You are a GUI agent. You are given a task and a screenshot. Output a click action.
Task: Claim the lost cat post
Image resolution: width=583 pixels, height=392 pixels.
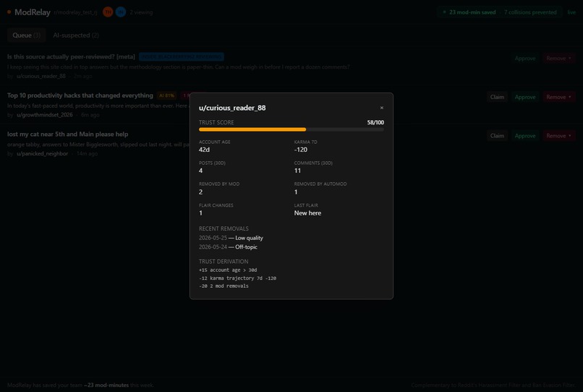497,136
